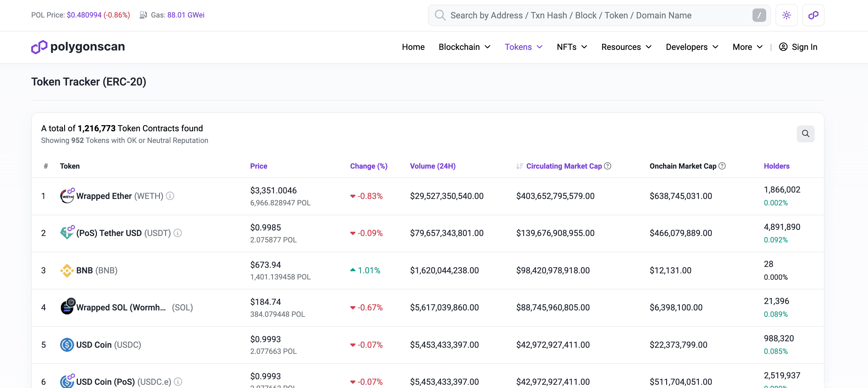
Task: Click the Onchain Market Cap help icon
Action: pos(722,166)
